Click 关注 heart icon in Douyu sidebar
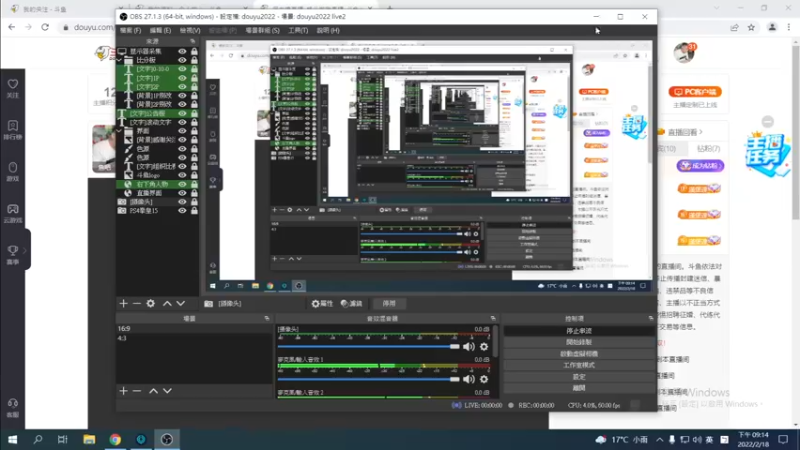 coord(13,84)
